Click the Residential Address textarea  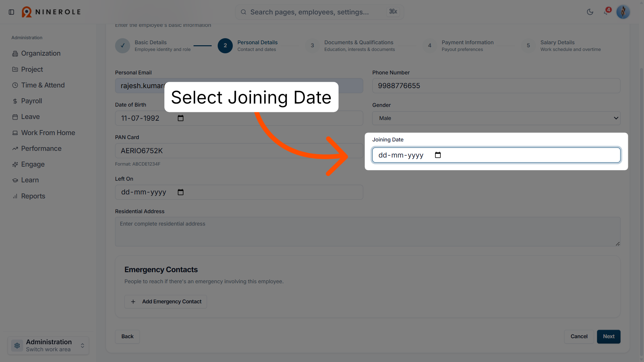pos(368,232)
